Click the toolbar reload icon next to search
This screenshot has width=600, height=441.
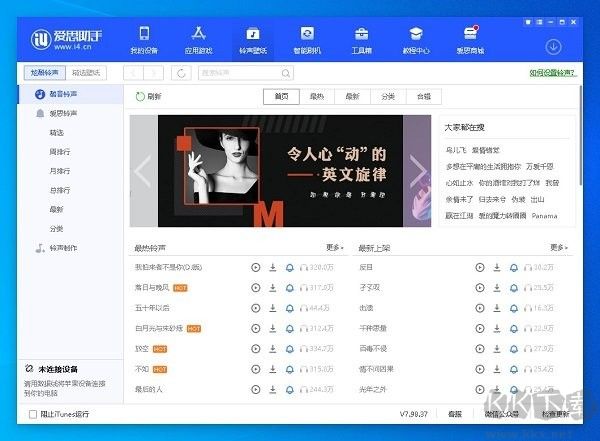click(181, 73)
